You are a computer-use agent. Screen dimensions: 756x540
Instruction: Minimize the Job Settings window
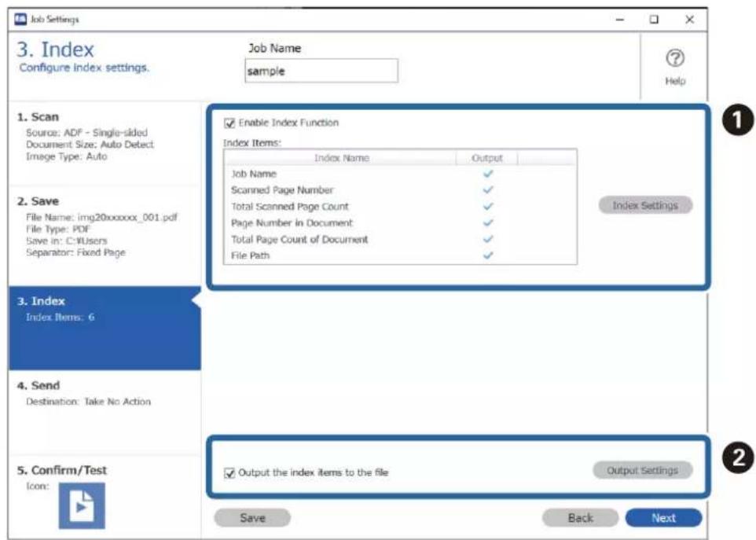click(620, 20)
